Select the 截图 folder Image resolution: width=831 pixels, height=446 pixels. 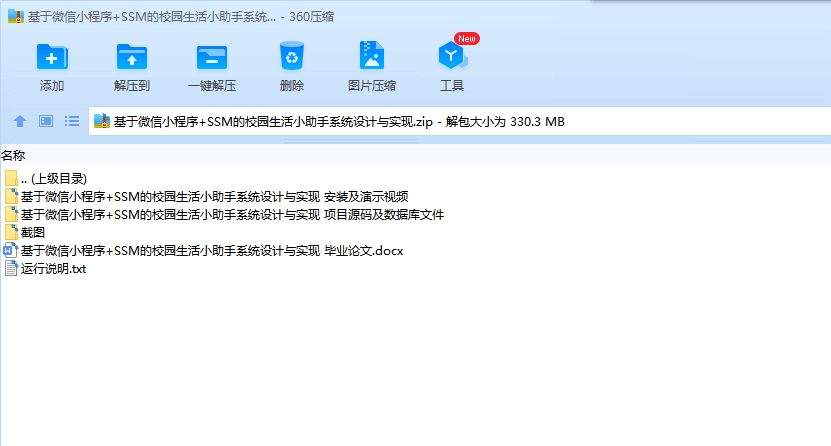point(25,233)
